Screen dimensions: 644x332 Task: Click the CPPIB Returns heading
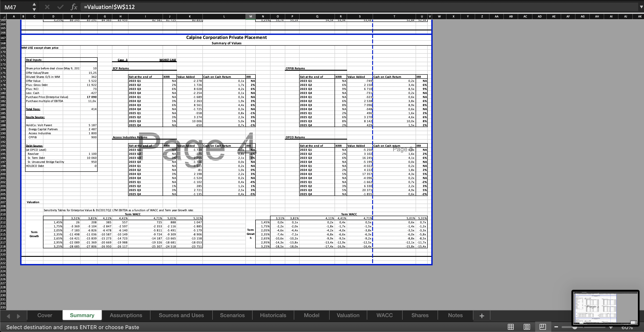(x=295, y=68)
